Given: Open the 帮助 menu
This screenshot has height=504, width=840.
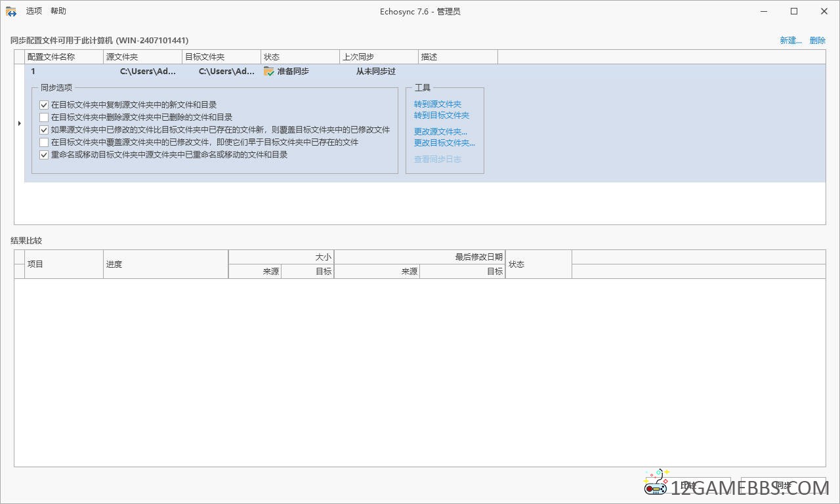Looking at the screenshot, I should click(58, 11).
